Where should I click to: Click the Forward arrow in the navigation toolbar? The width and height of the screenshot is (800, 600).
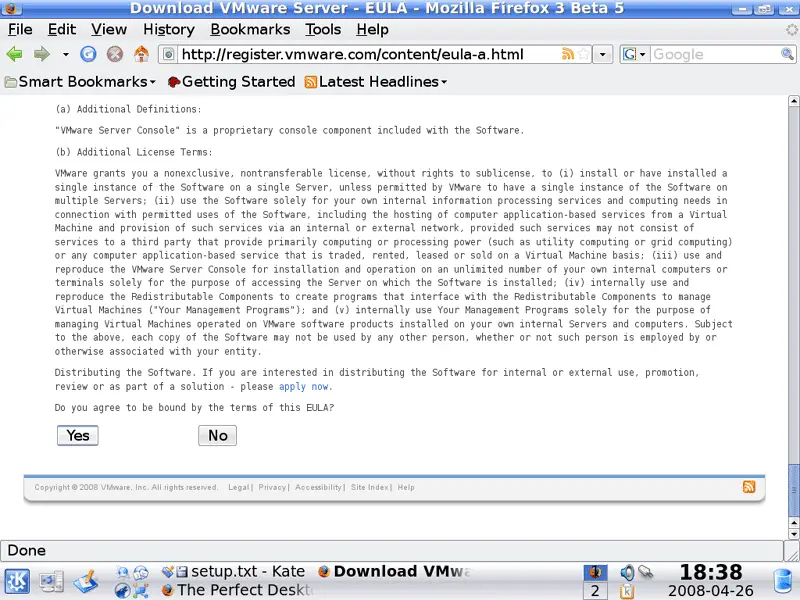42,54
